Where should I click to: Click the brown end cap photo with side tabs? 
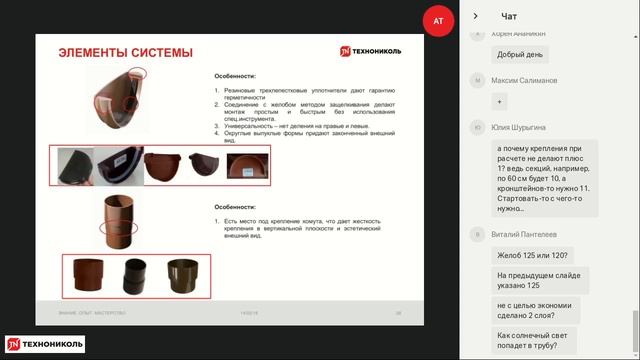point(162,166)
